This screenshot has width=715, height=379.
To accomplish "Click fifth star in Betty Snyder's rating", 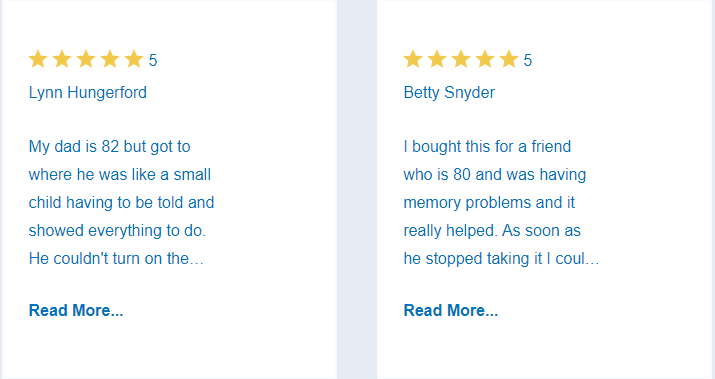I will click(x=509, y=59).
